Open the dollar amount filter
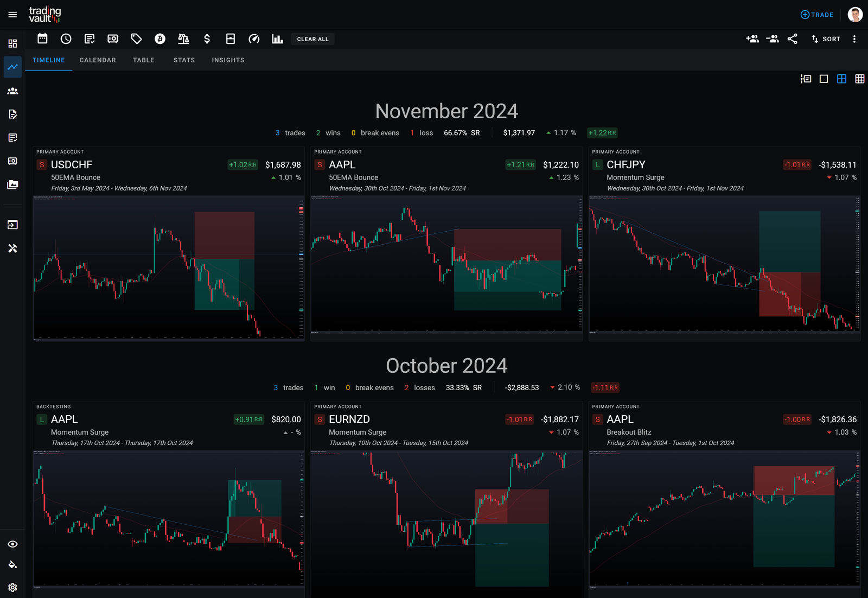The height and width of the screenshot is (598, 868). 207,39
